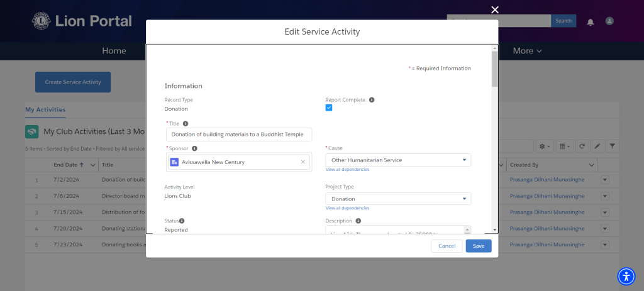Save the service activity changes

pos(479,246)
